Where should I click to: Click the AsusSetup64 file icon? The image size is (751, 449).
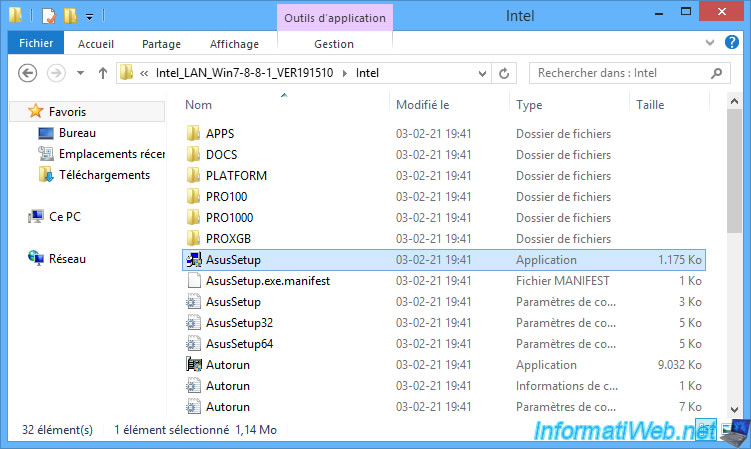click(193, 344)
